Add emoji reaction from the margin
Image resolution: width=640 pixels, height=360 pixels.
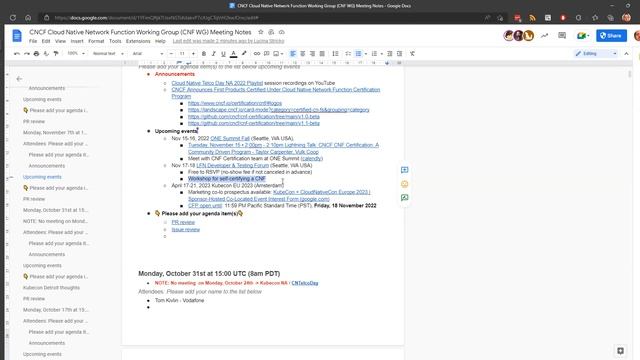(x=404, y=184)
